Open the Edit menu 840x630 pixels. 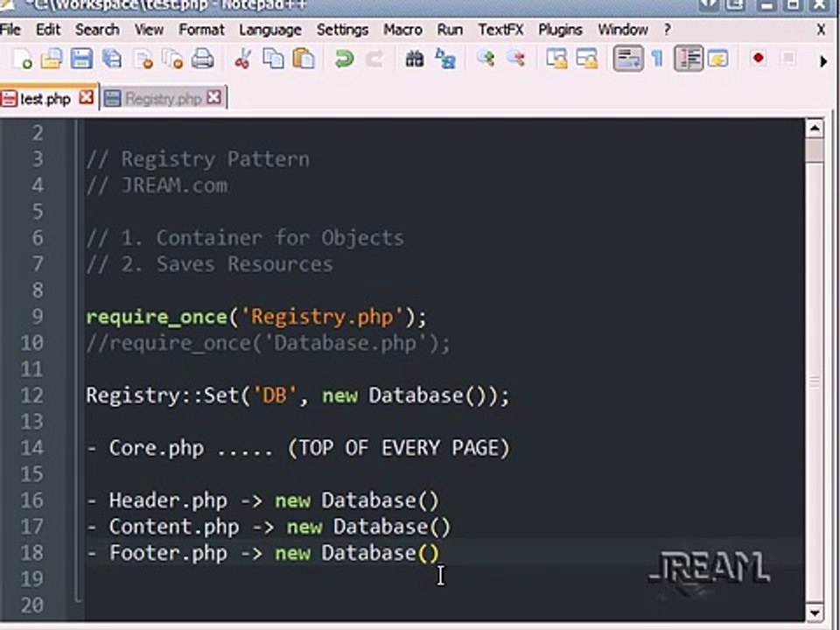pyautogui.click(x=48, y=30)
